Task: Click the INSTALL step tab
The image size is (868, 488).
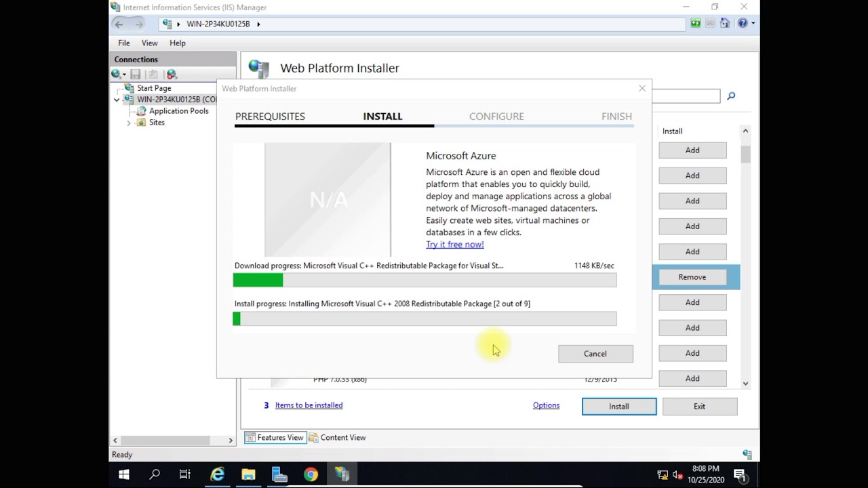Action: click(x=382, y=117)
